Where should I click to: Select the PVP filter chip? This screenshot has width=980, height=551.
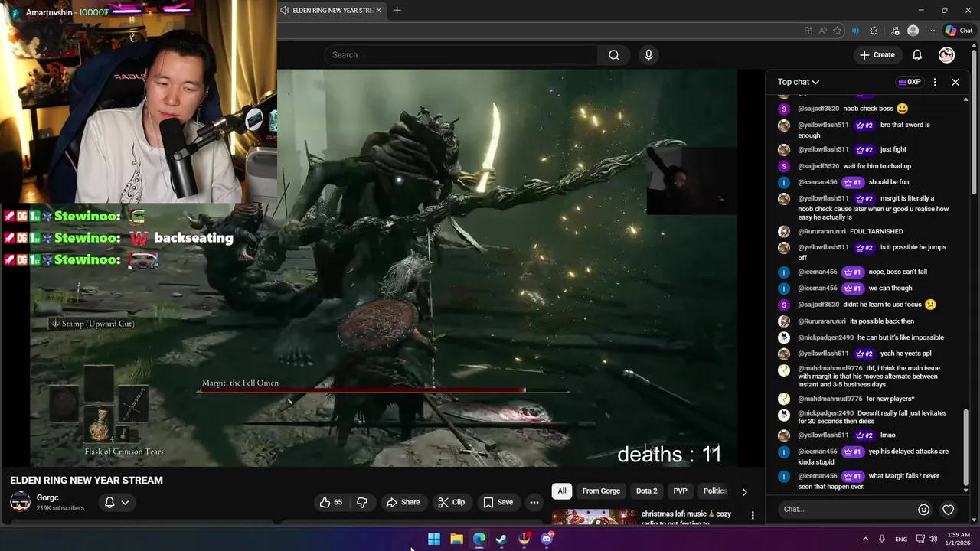(x=680, y=491)
